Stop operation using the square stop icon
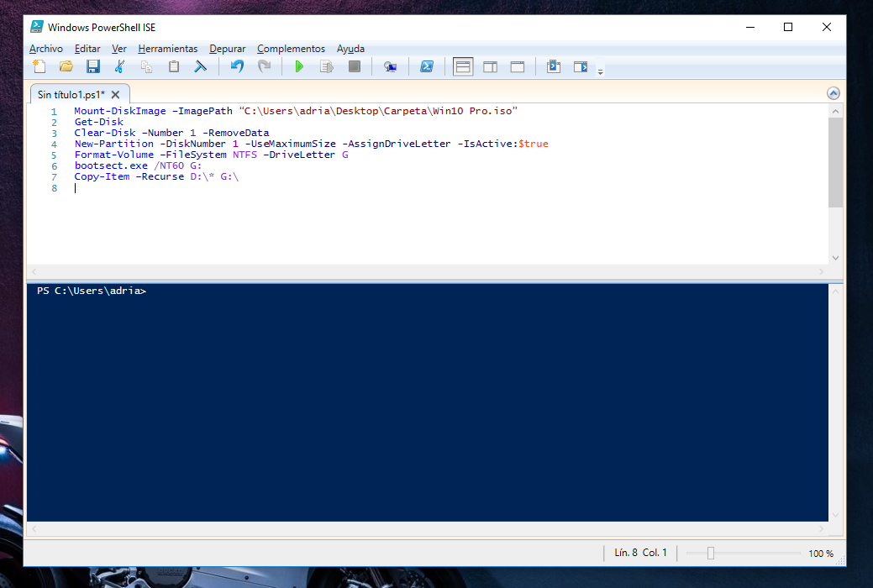The image size is (873, 588). 354,67
